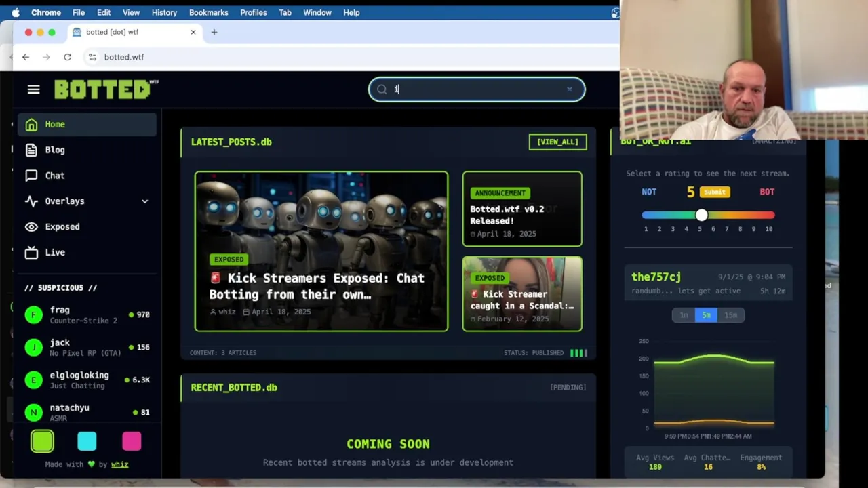Open the History menu
Image resolution: width=868 pixels, height=488 pixels.
[x=164, y=12]
